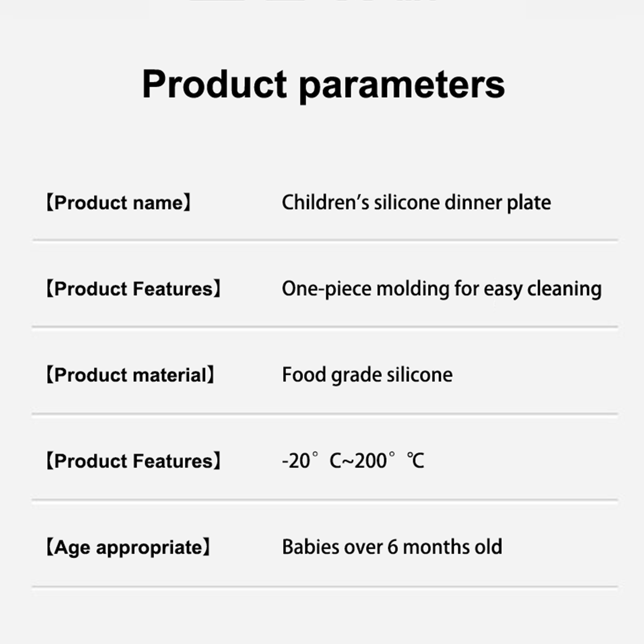Click the word 'parameters' in the heading

pos(402,85)
